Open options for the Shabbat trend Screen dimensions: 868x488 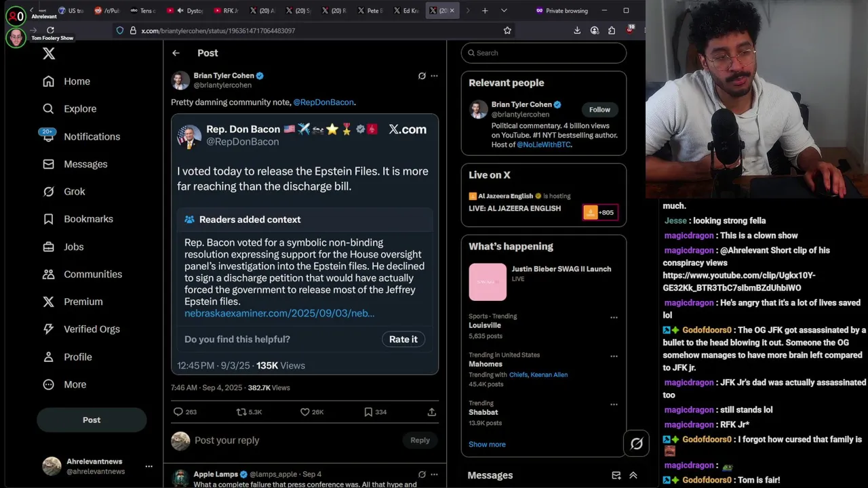[614, 405]
